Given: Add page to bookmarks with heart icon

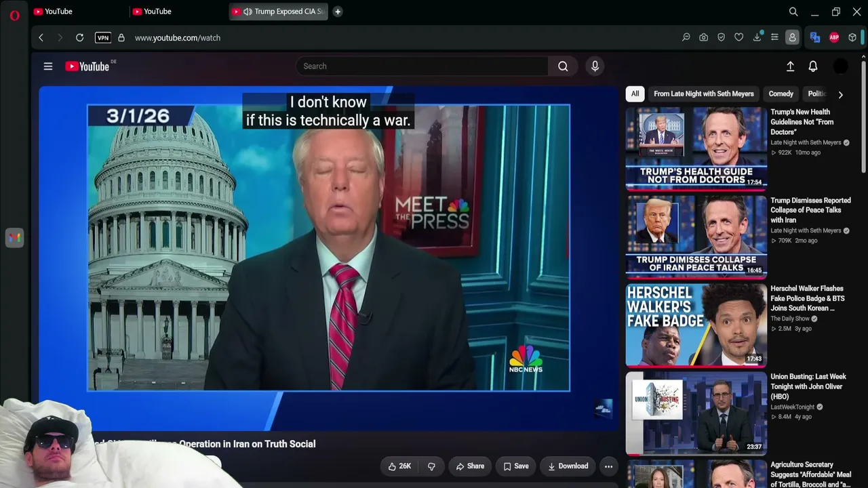Looking at the screenshot, I should point(739,38).
